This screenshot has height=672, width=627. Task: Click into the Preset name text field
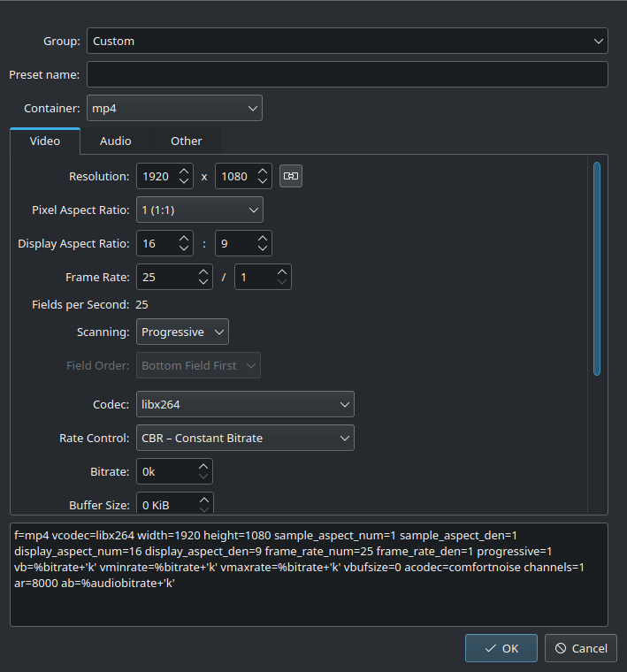347,74
